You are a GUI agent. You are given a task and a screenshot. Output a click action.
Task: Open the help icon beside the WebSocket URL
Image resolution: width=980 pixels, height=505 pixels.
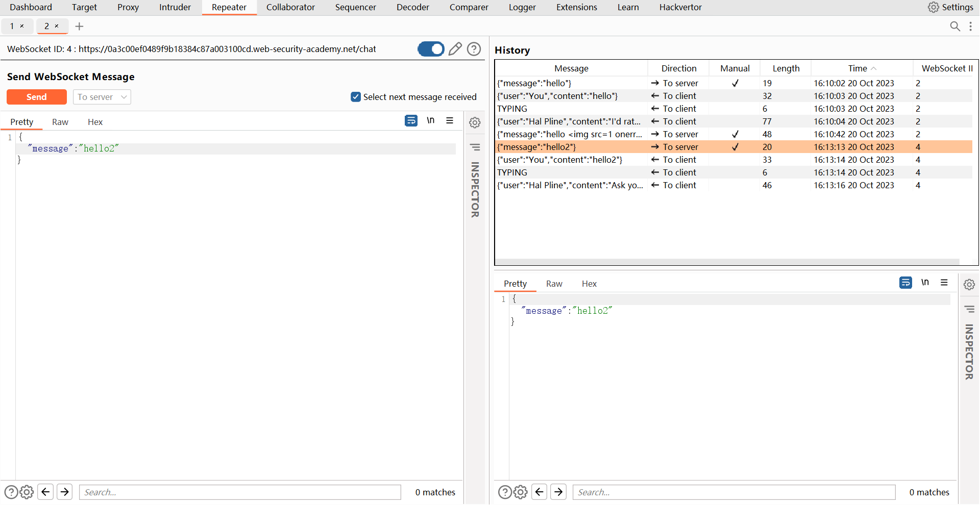pyautogui.click(x=474, y=49)
